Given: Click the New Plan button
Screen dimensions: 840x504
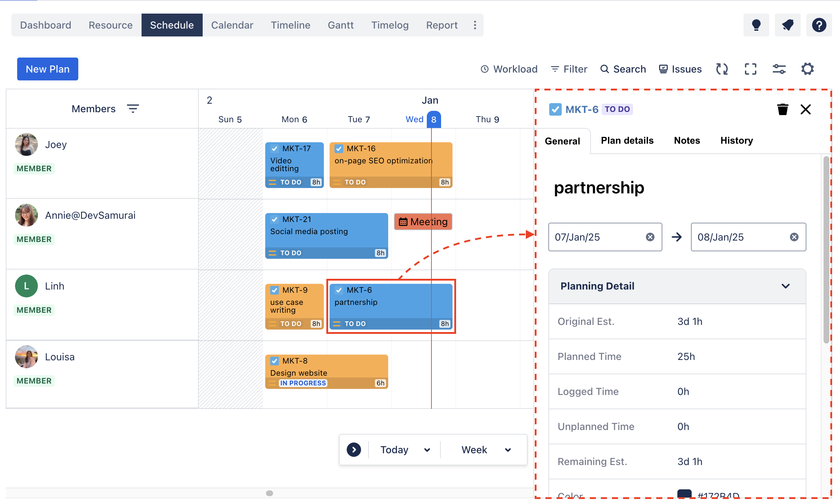Looking at the screenshot, I should click(48, 69).
